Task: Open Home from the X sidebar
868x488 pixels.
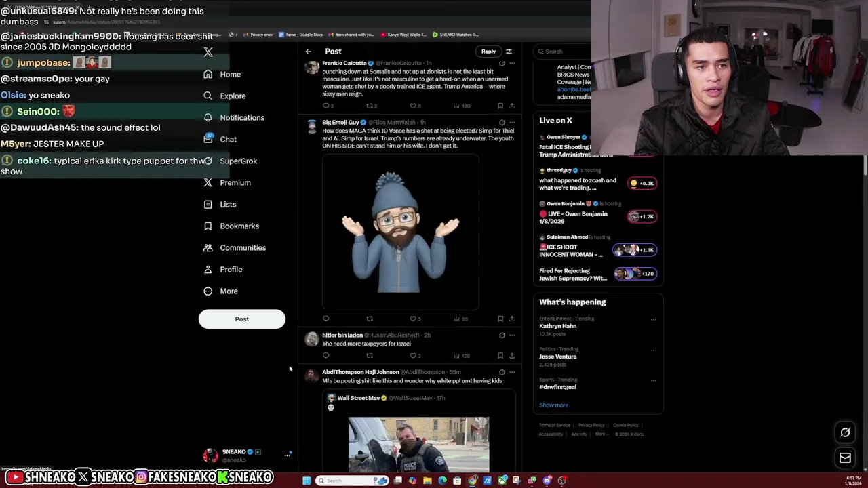Action: click(222, 74)
